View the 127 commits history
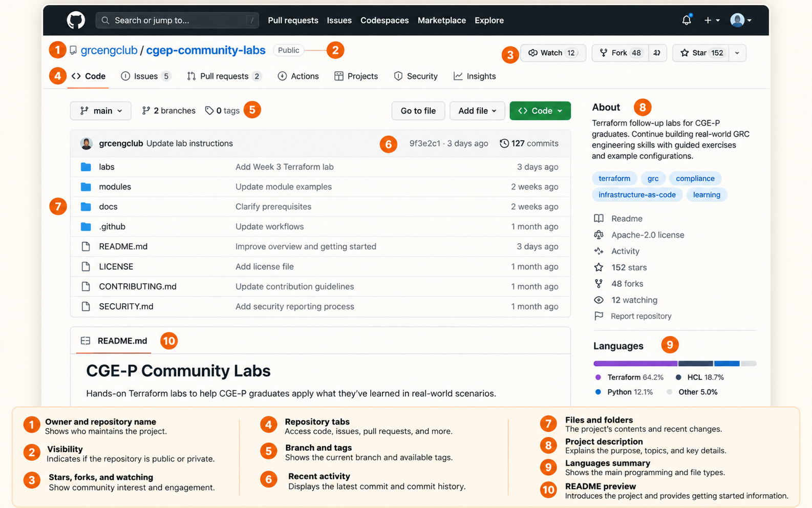812x508 pixels. pyautogui.click(x=529, y=143)
